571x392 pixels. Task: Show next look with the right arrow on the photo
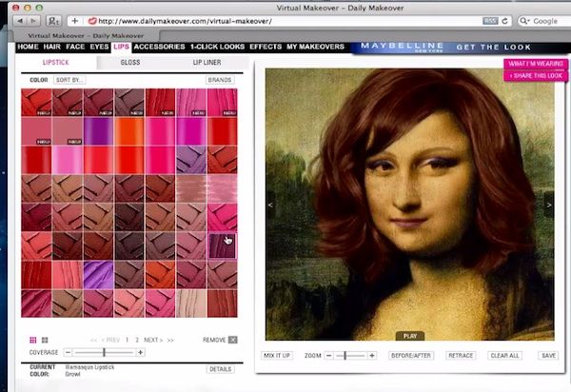tap(549, 205)
